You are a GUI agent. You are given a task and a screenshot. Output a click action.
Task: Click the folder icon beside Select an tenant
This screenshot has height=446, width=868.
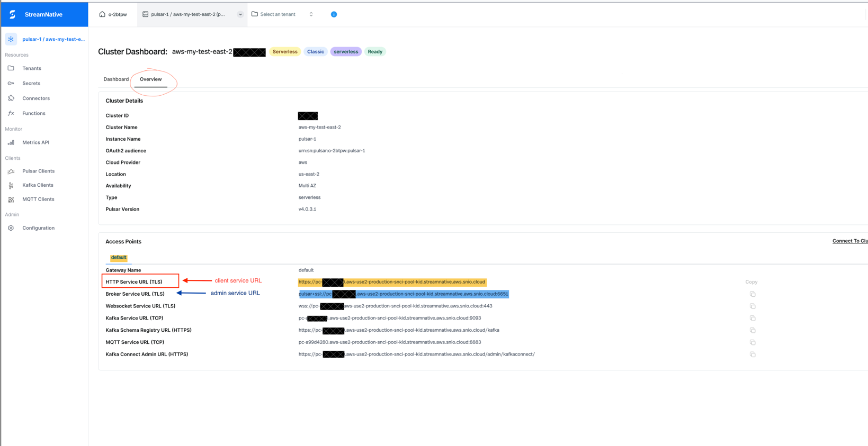coord(255,14)
